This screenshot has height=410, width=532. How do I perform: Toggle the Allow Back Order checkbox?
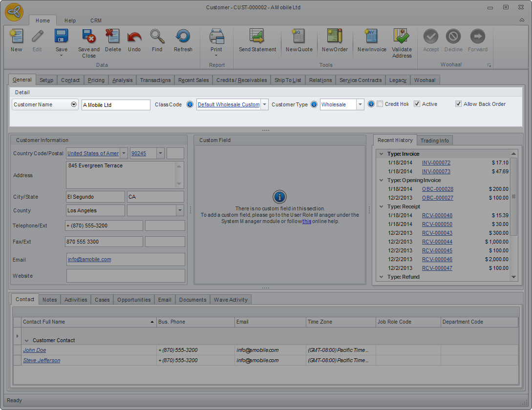(x=458, y=104)
